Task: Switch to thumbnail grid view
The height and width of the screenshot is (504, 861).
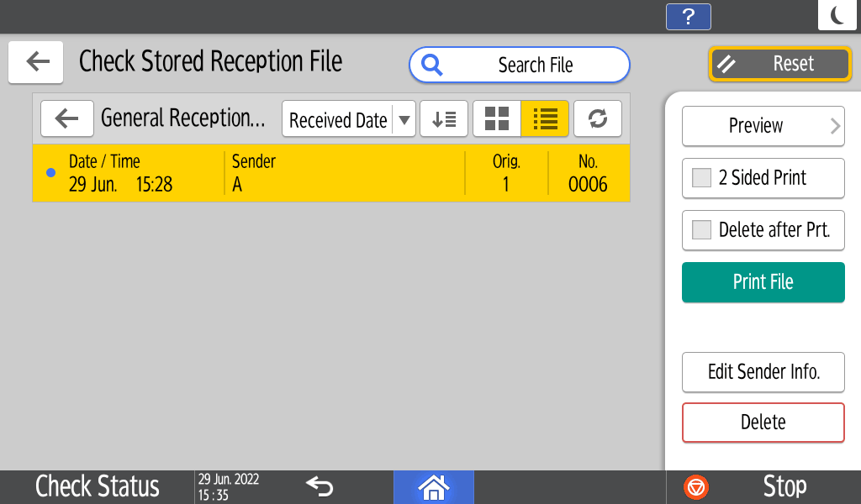Action: [x=497, y=119]
